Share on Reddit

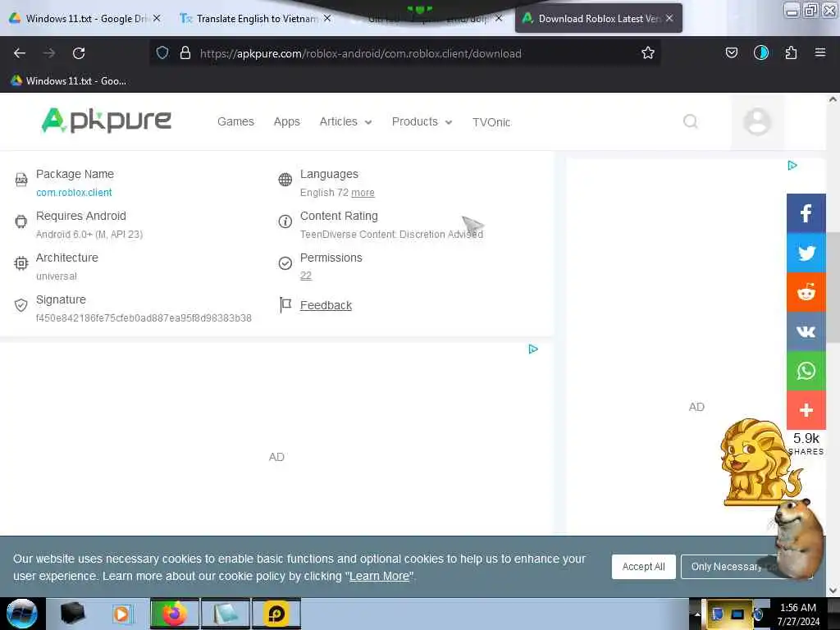(x=806, y=292)
